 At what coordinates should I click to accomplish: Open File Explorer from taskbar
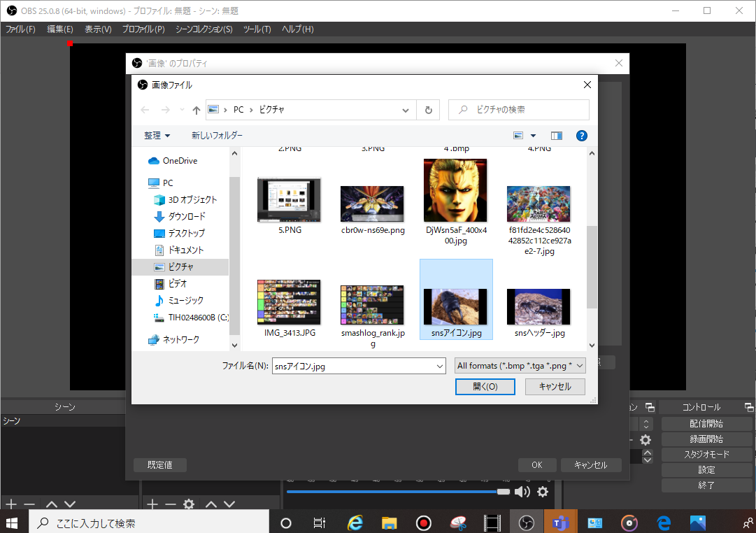pos(389,523)
